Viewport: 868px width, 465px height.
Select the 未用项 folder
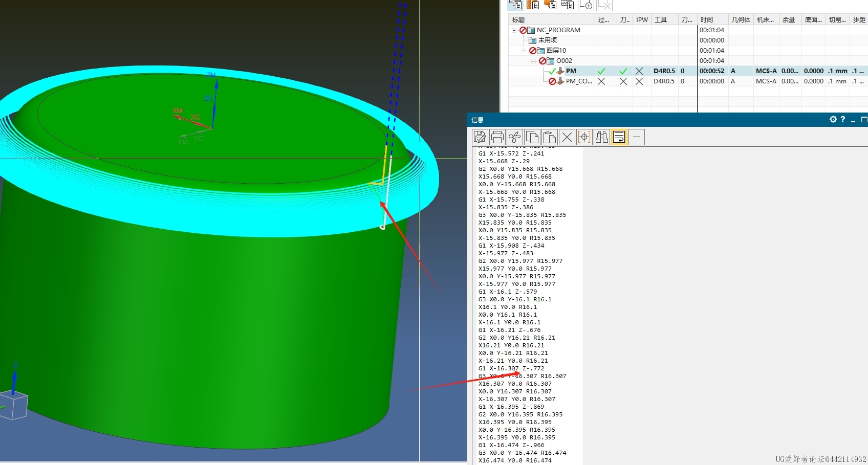coord(547,40)
